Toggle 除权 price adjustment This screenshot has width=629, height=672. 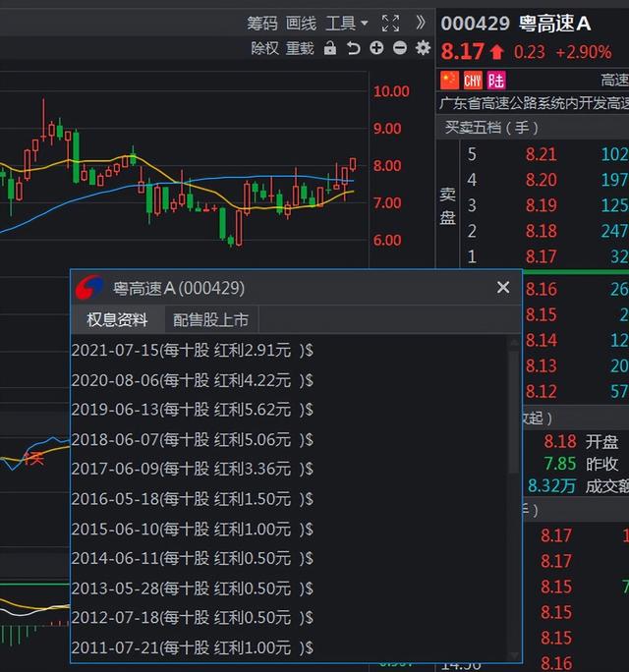pyautogui.click(x=265, y=48)
